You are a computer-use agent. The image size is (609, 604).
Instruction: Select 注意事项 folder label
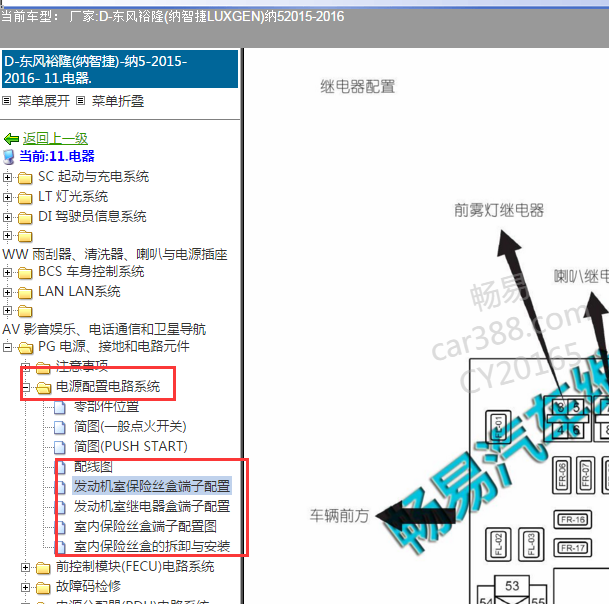pyautogui.click(x=82, y=366)
